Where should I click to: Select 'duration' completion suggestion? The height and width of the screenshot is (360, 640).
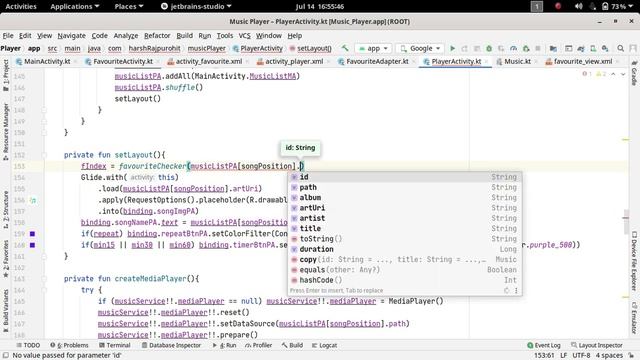point(405,249)
